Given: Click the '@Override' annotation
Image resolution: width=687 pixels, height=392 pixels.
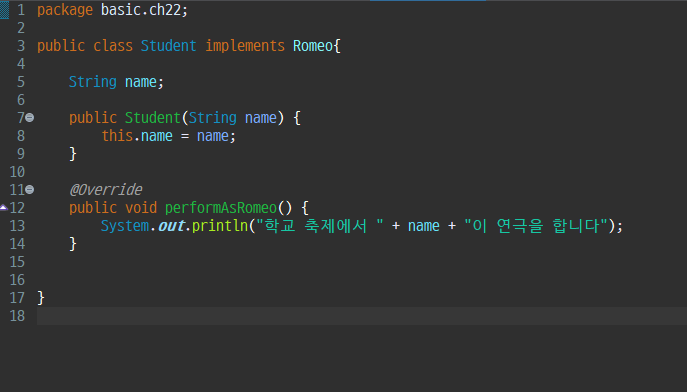Looking at the screenshot, I should (106, 189).
